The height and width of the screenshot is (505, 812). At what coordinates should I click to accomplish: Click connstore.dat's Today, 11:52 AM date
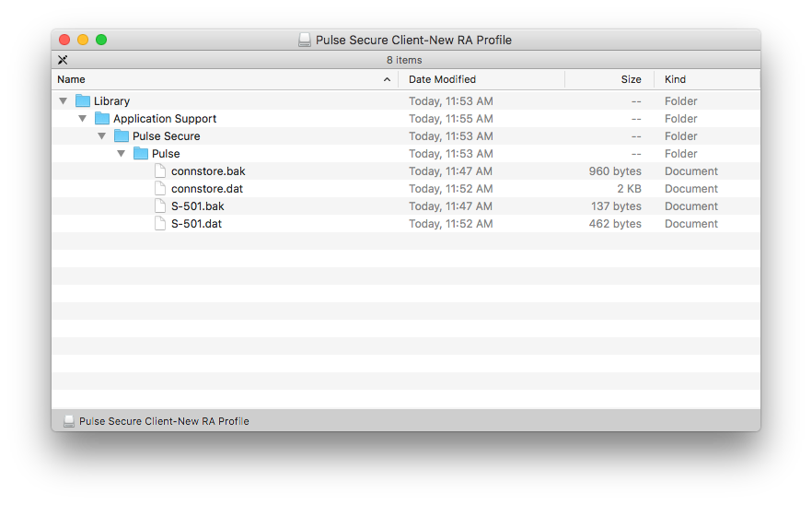(x=450, y=189)
